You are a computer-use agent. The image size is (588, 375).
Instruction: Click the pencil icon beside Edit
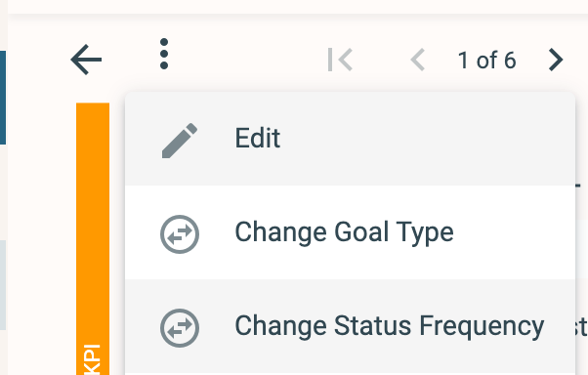[180, 141]
